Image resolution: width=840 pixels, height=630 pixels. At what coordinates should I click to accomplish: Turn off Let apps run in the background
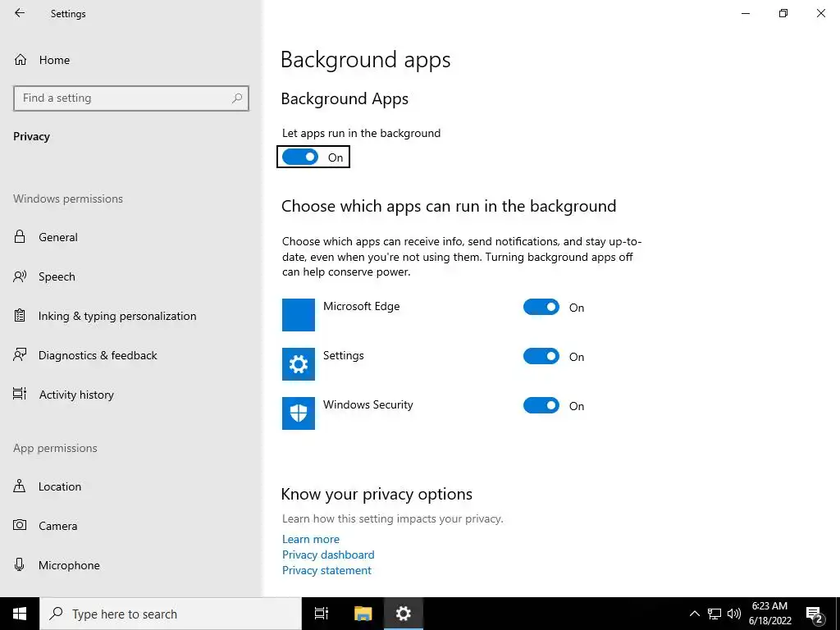(300, 157)
